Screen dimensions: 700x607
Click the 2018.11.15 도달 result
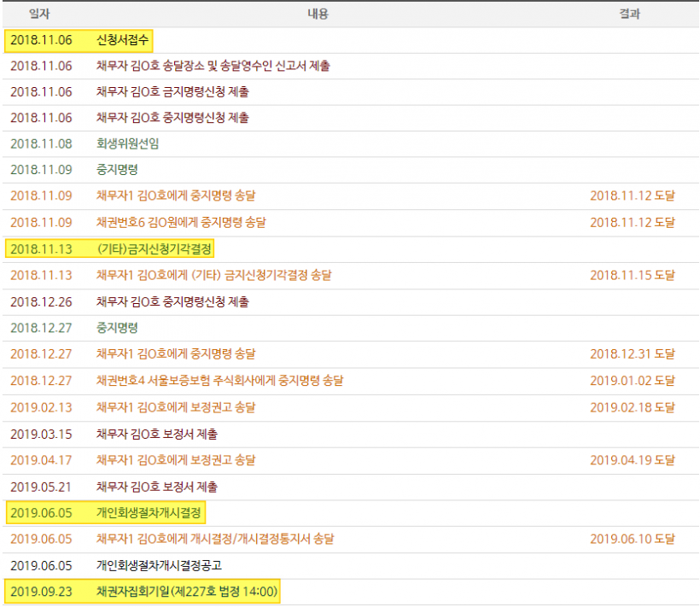pos(633,275)
